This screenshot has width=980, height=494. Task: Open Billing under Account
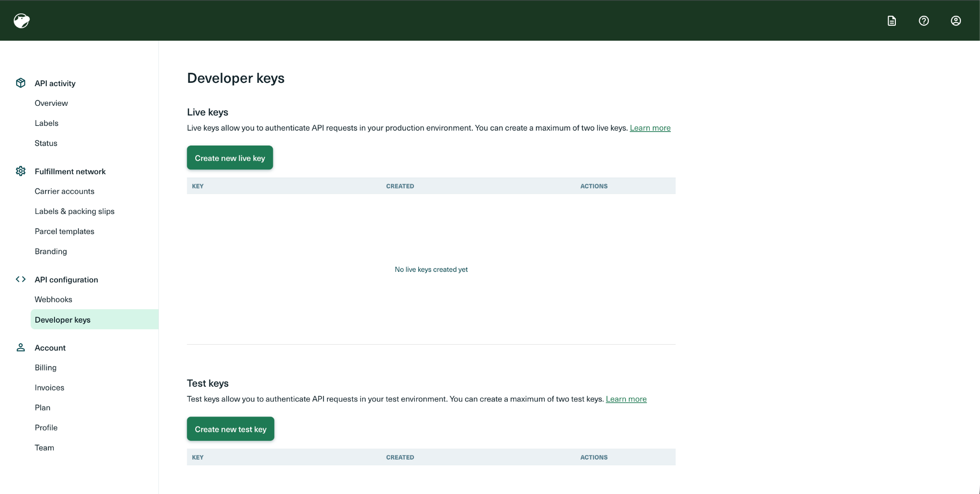point(45,368)
